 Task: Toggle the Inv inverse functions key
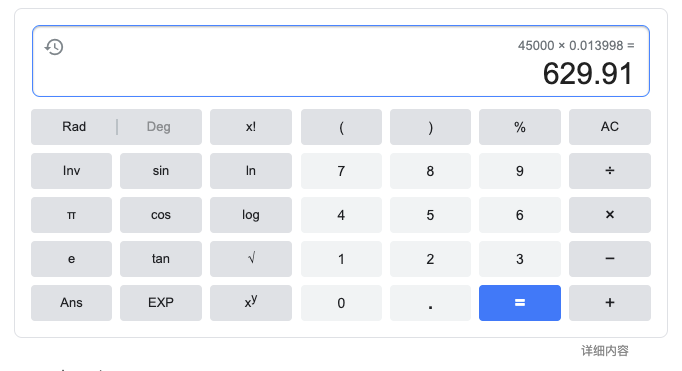coord(71,171)
